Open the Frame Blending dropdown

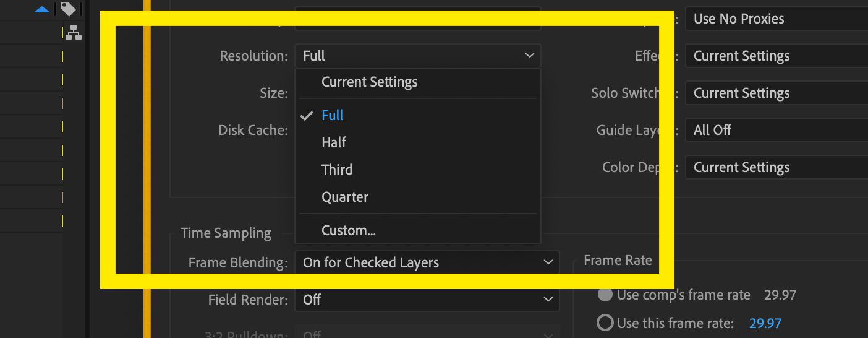coord(427,262)
